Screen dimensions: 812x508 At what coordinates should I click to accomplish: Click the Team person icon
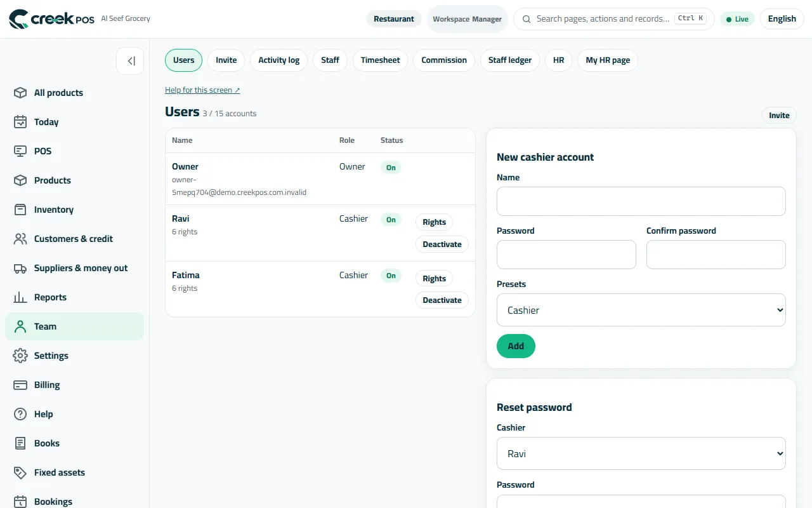[x=20, y=326]
